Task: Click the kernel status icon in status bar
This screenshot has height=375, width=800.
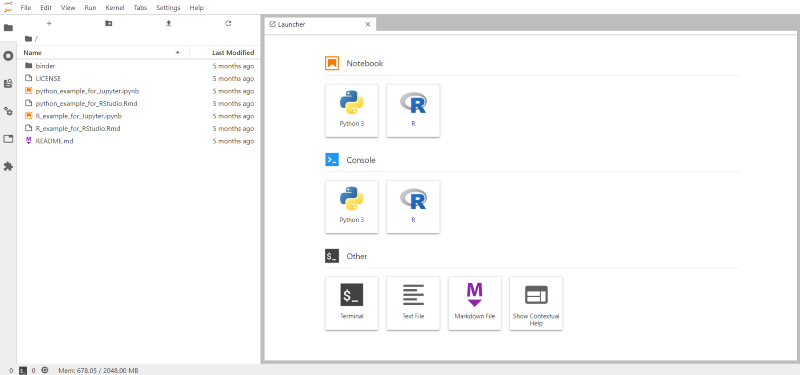Action: coord(45,370)
